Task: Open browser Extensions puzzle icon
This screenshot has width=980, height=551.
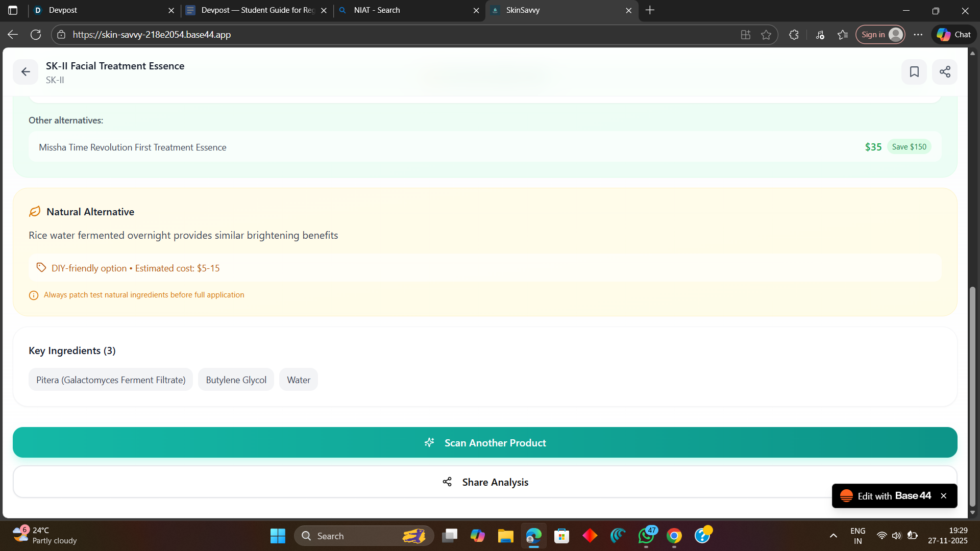Action: (794, 35)
